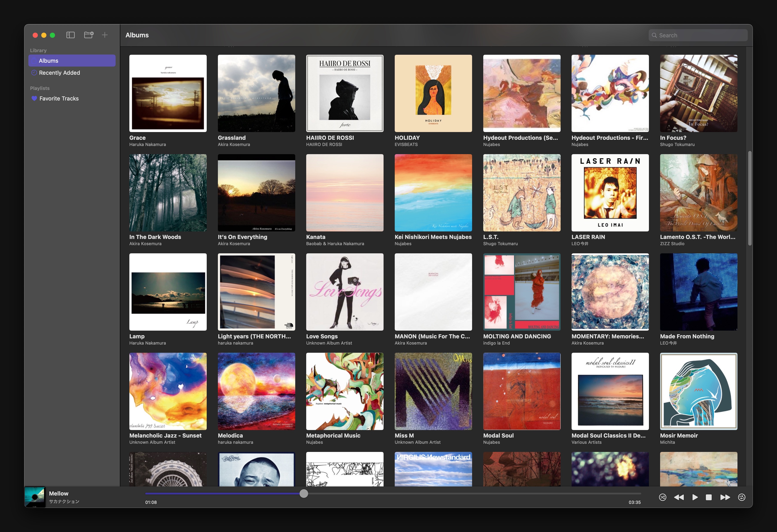The image size is (777, 532).
Task: Open Hydeout Productions (Se... album cover
Action: tap(522, 93)
